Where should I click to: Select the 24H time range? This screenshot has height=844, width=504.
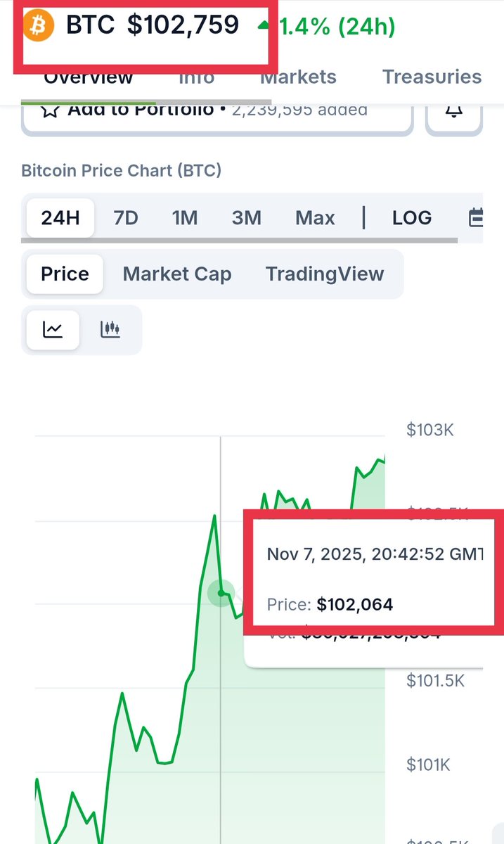pyautogui.click(x=60, y=217)
